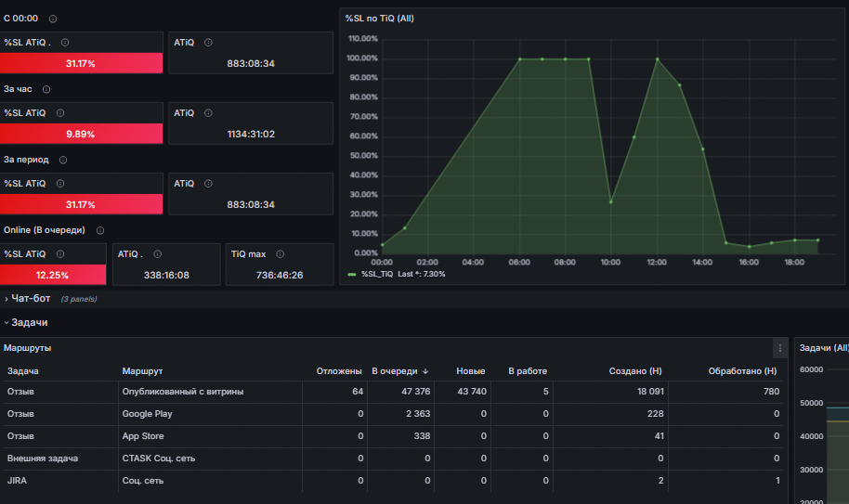Click the Отложены column header
Screen dimensions: 849x504
click(x=339, y=371)
